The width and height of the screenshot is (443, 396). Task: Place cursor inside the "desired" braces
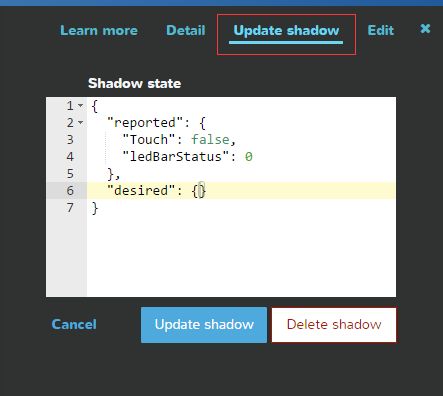point(199,191)
